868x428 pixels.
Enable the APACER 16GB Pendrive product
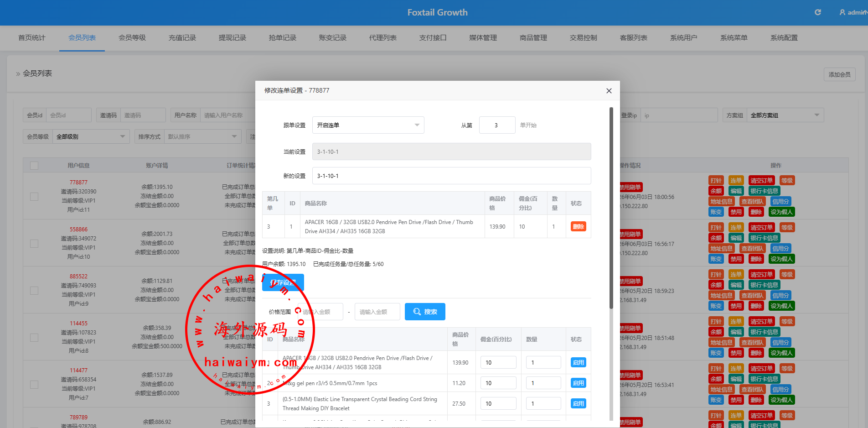[x=579, y=363]
